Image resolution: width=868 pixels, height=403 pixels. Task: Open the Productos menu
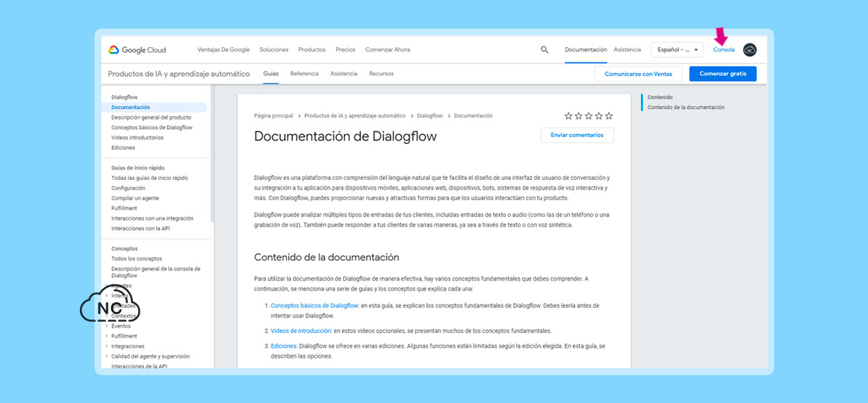312,50
